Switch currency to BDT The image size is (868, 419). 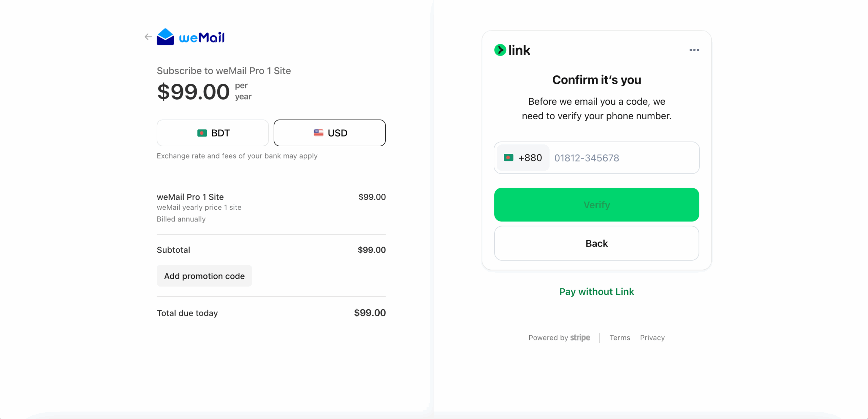point(213,133)
